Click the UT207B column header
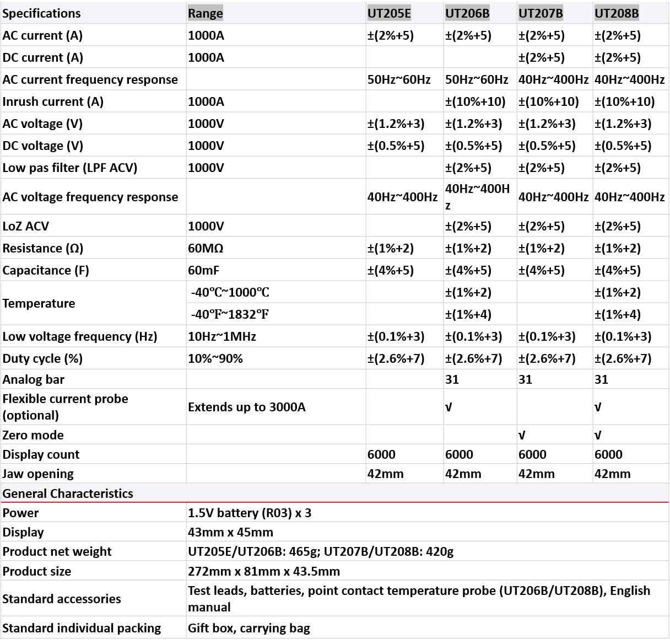Screen dimensions: 670x644 point(541,13)
